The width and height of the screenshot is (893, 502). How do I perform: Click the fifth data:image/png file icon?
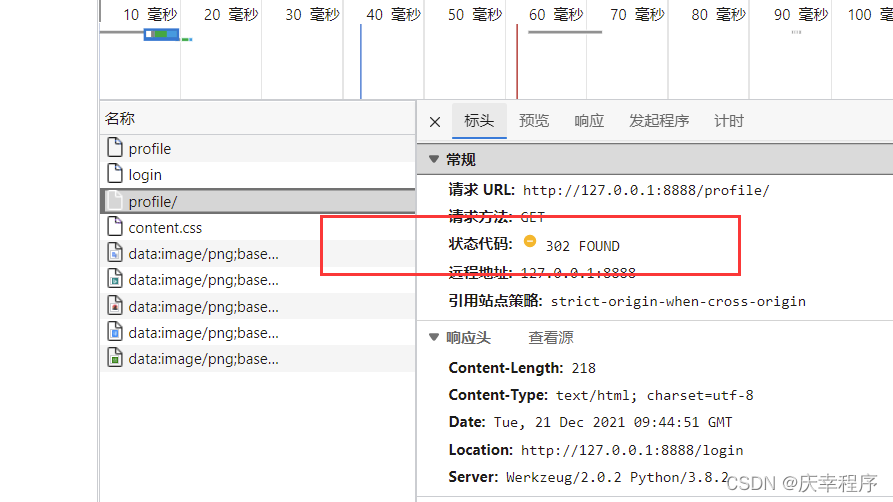pos(115,358)
